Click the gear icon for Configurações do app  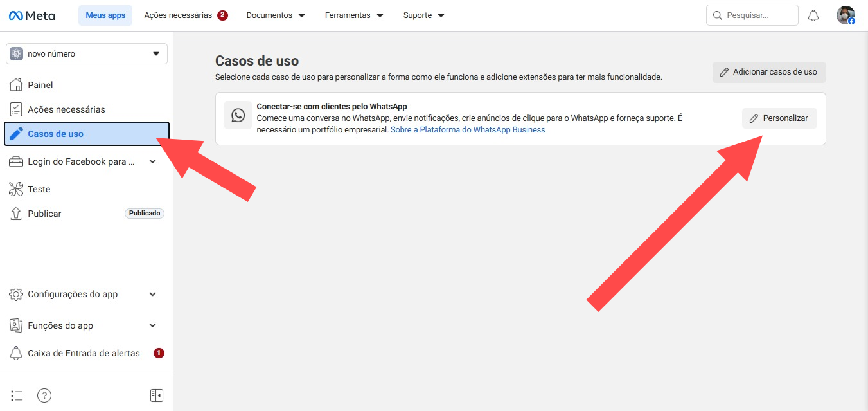(16, 294)
